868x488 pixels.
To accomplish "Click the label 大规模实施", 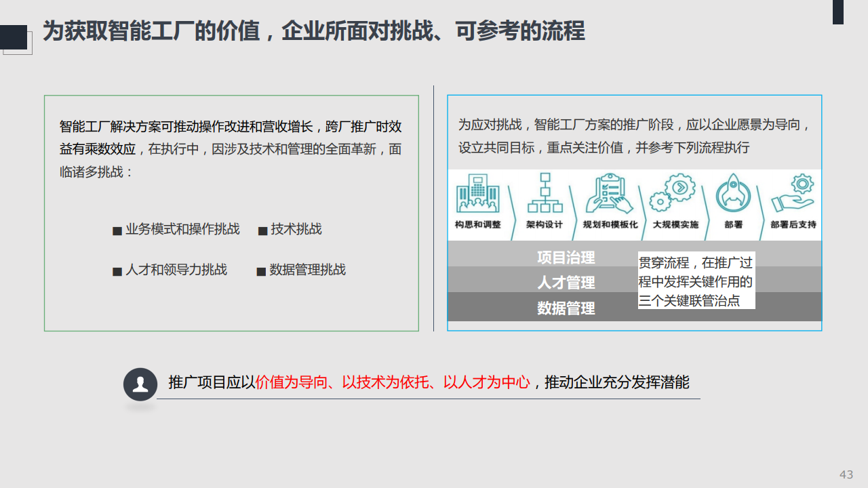I will [675, 224].
